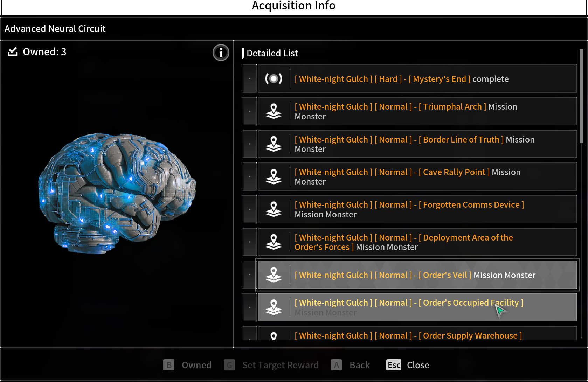
Task: Click the Detailed List heading
Action: [272, 53]
